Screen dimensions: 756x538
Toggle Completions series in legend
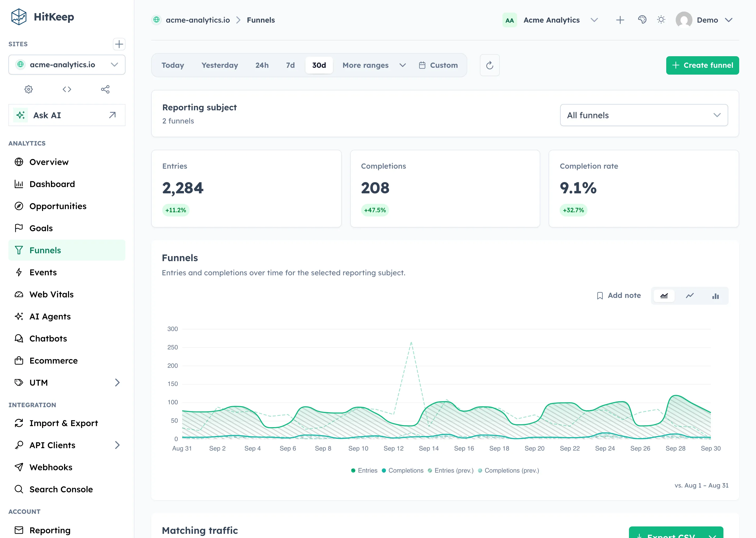[x=402, y=470]
